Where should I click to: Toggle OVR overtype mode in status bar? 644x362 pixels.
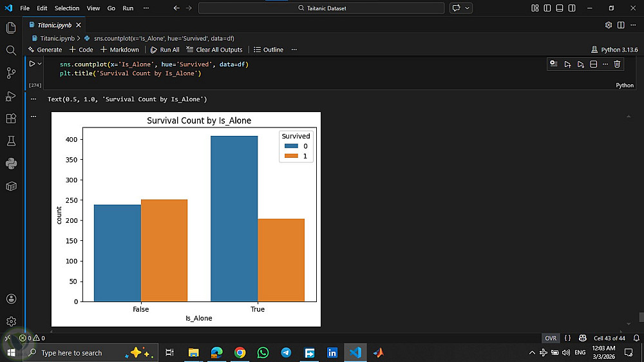click(551, 338)
